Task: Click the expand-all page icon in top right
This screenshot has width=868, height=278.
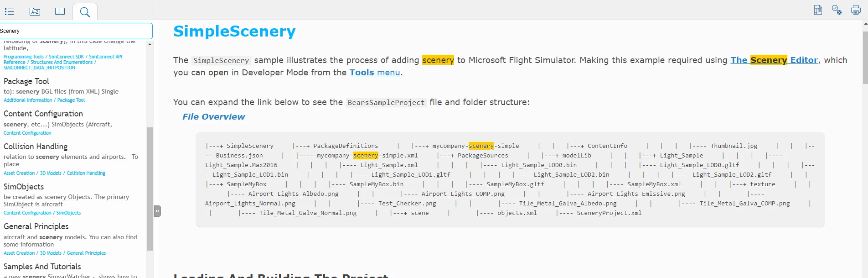Action: click(x=818, y=10)
